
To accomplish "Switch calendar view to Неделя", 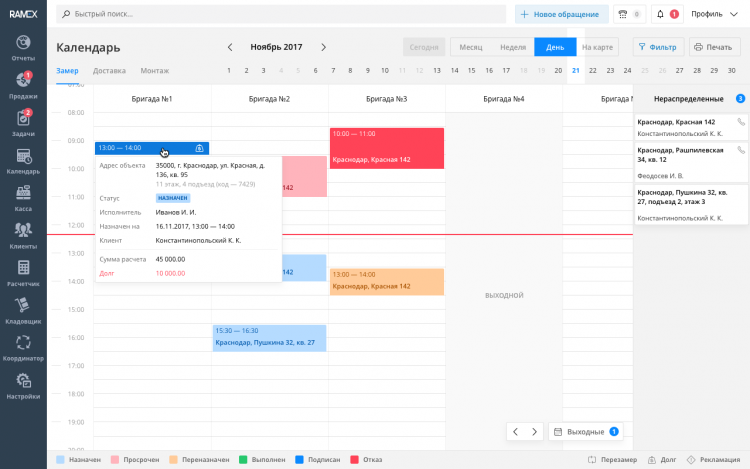I will coord(512,47).
